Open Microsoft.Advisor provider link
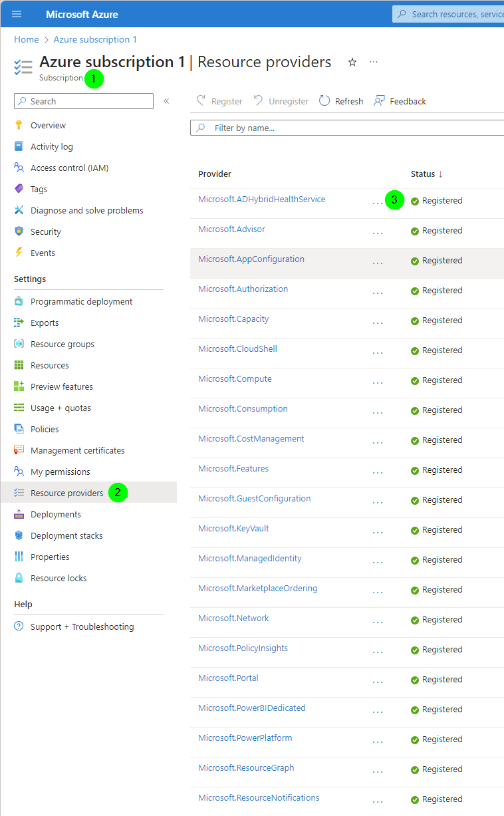The image size is (504, 816). click(231, 229)
